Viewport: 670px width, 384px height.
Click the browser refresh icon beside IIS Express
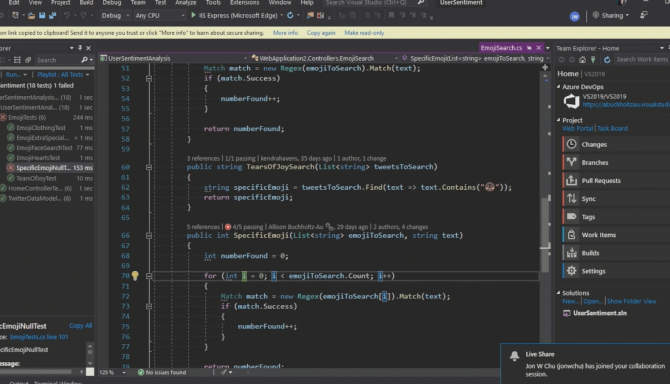click(291, 15)
